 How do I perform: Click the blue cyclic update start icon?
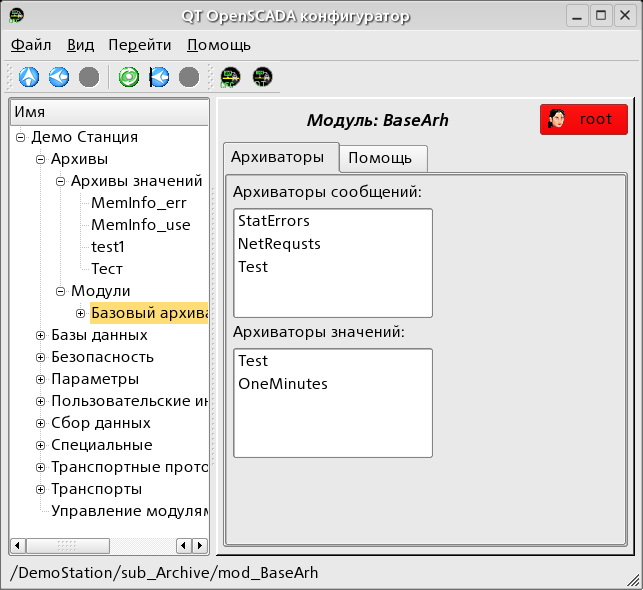click(158, 76)
